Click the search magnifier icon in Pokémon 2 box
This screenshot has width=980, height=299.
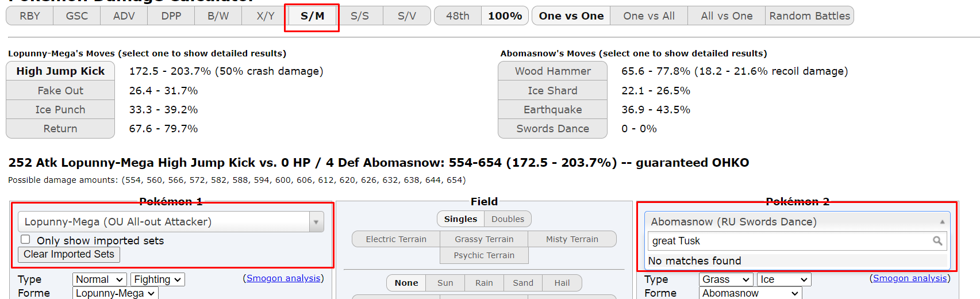click(x=937, y=241)
